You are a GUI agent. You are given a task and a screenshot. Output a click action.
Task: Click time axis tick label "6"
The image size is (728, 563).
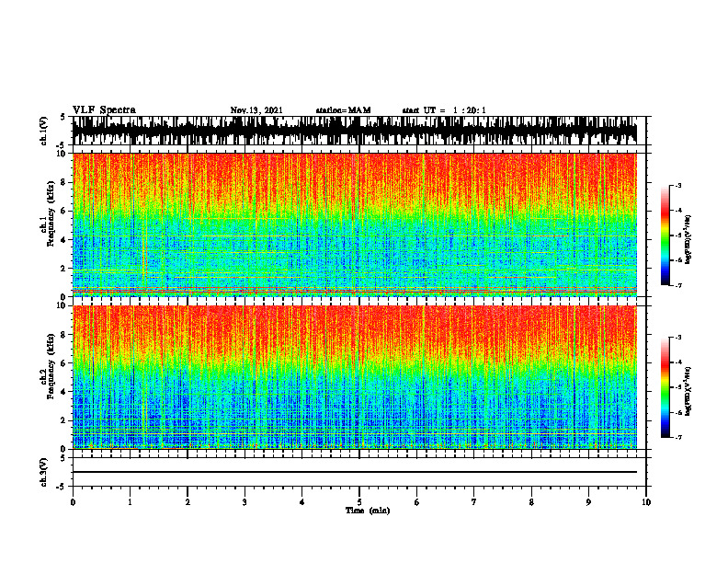pos(417,502)
